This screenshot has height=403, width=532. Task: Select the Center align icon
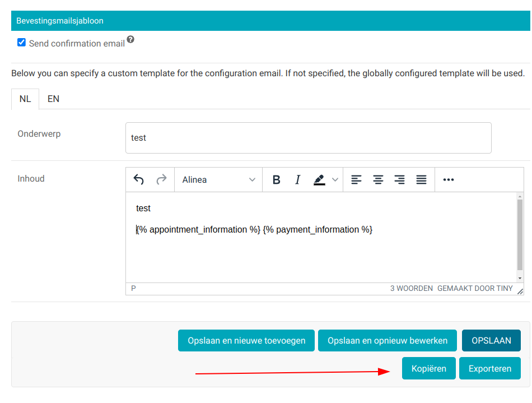pos(378,179)
